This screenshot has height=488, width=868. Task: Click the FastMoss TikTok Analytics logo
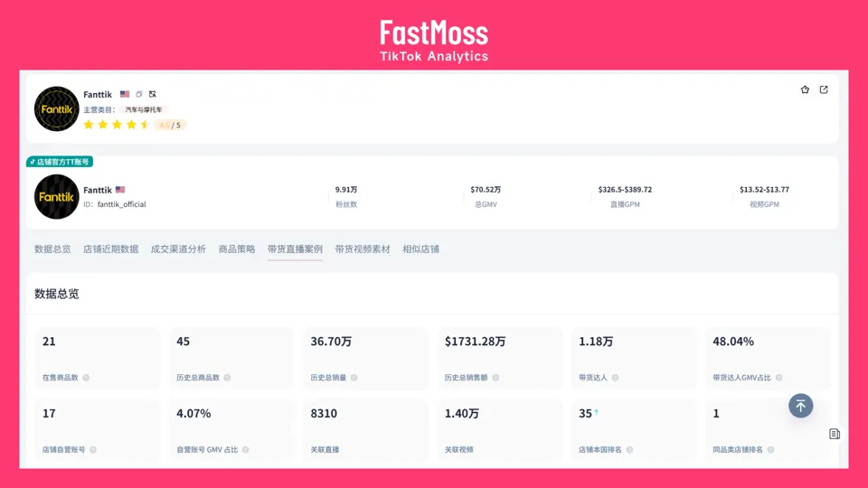(x=434, y=41)
